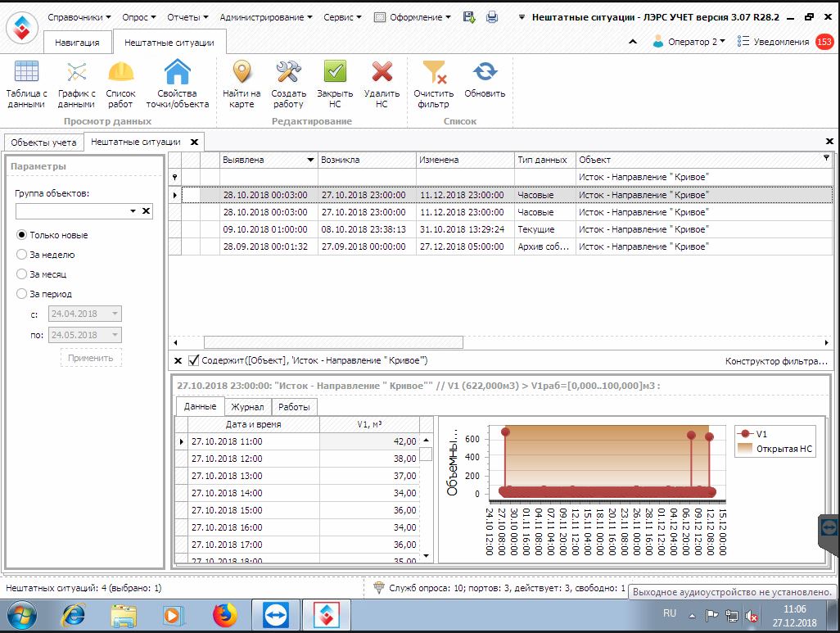Open График с данными chart view

77,84
